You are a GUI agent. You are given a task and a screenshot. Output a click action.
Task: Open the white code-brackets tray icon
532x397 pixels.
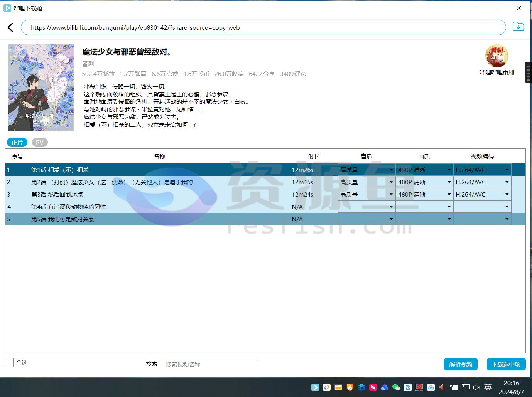coord(327,387)
